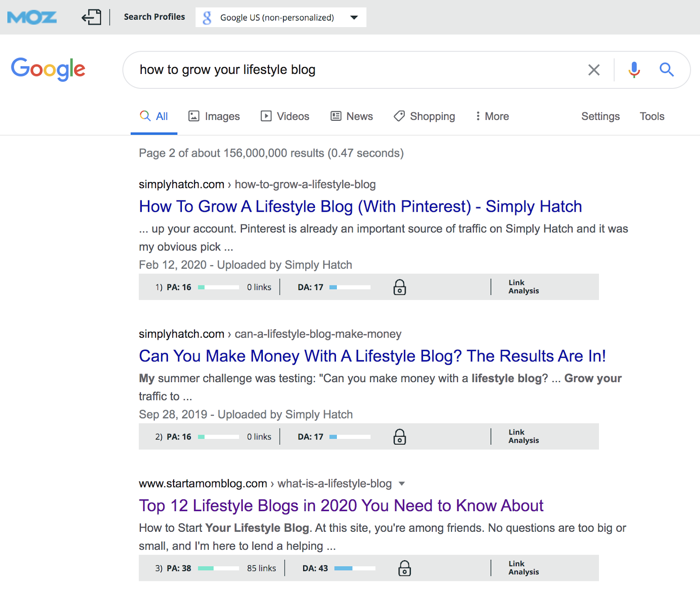Switch to the News tab
This screenshot has height=600, width=700.
click(x=352, y=116)
